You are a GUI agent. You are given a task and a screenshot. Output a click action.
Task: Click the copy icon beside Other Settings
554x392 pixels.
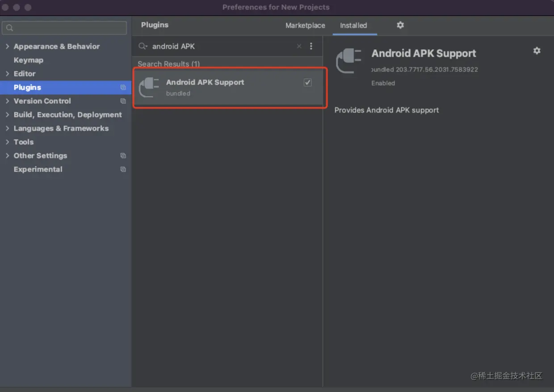123,156
